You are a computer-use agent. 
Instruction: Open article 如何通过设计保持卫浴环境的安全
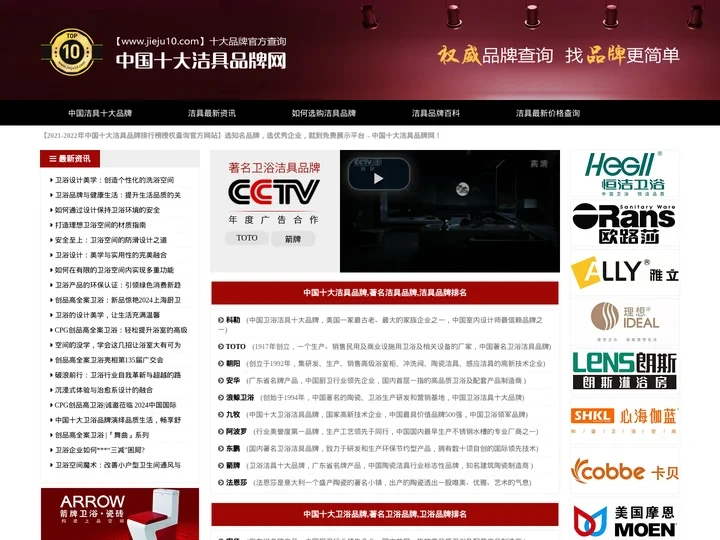coord(107,210)
